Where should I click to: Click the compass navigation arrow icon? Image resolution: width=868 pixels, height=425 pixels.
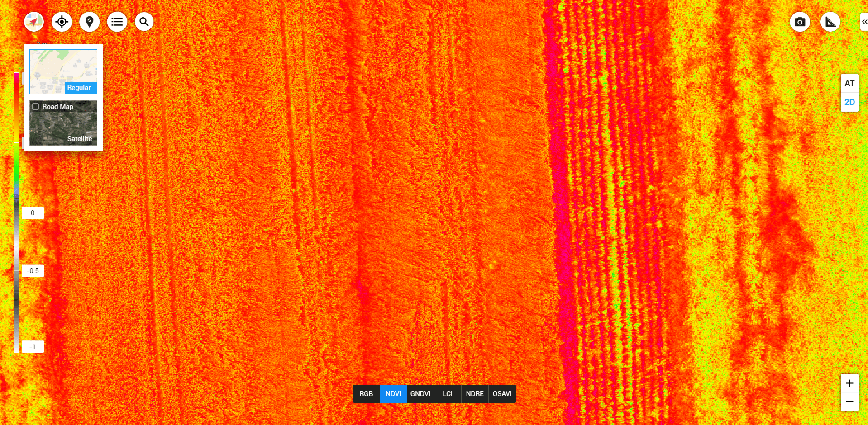pos(34,22)
